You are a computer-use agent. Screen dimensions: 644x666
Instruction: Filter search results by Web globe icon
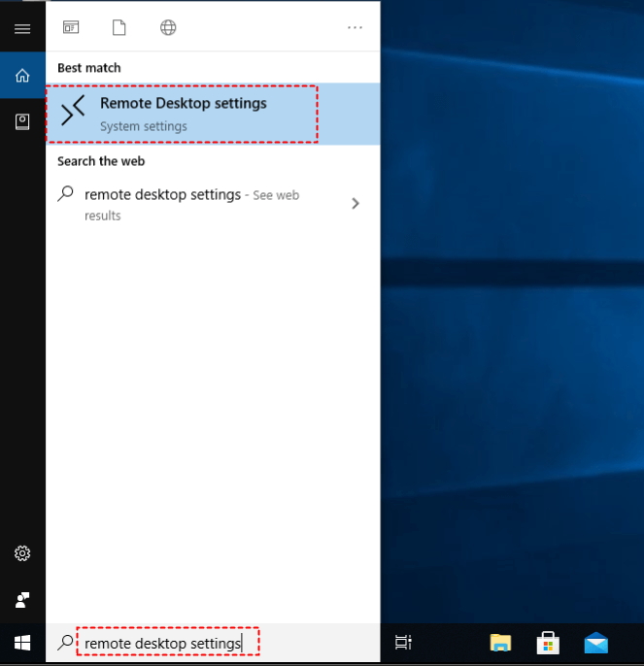point(168,27)
